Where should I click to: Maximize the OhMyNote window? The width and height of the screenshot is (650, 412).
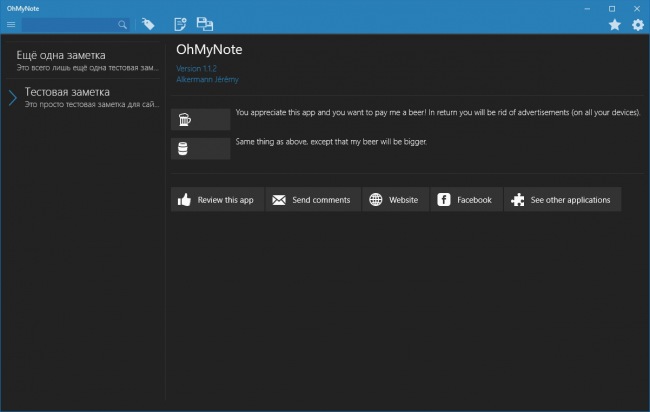tap(612, 8)
